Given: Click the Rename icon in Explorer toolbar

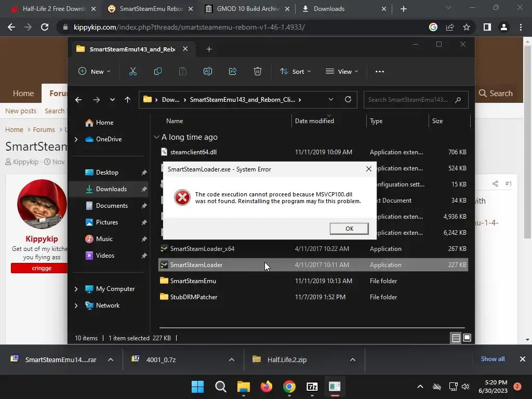Looking at the screenshot, I should click(208, 71).
